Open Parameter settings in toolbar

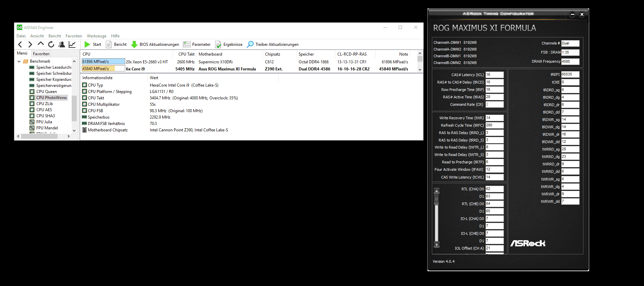pos(197,44)
